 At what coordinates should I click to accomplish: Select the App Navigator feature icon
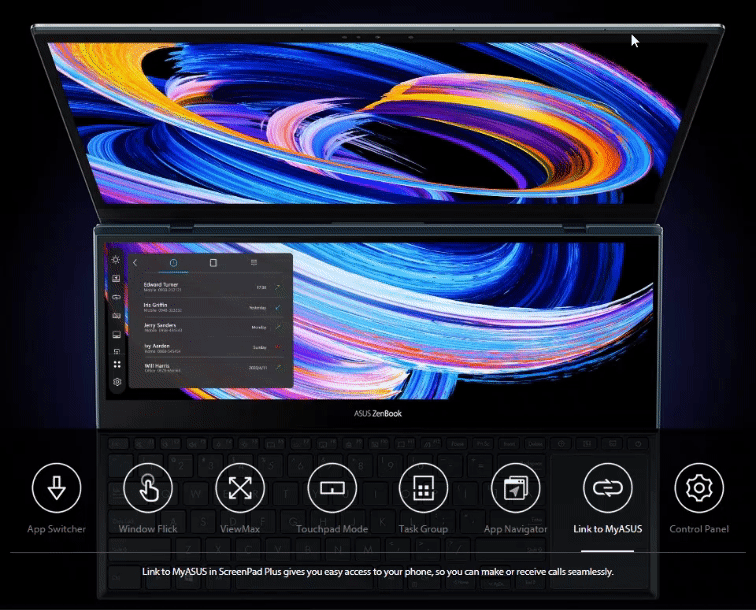coord(515,488)
